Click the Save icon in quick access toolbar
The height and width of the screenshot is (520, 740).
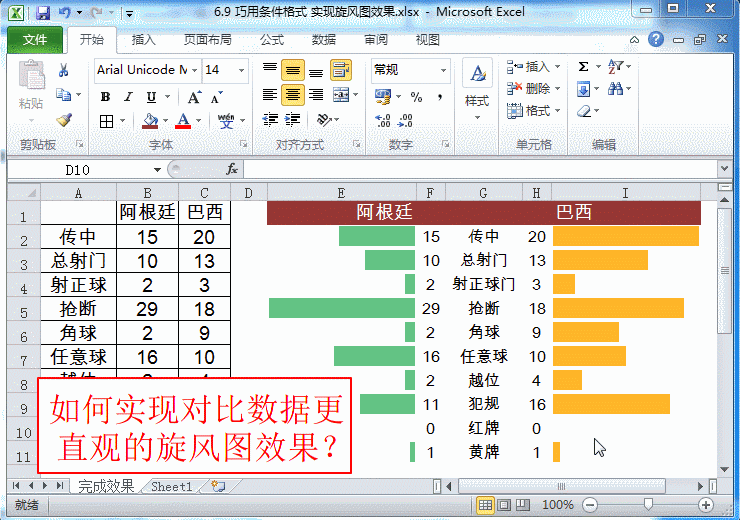pos(43,13)
